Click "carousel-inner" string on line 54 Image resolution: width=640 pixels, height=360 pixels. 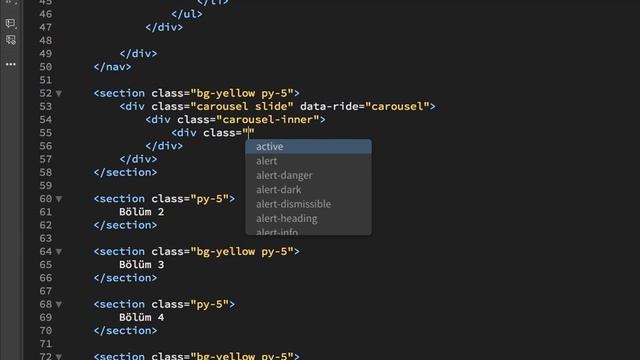point(267,120)
